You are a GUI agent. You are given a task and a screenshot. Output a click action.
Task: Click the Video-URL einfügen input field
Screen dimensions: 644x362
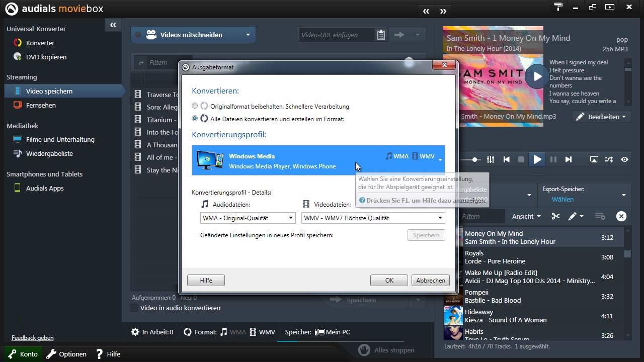(x=337, y=35)
